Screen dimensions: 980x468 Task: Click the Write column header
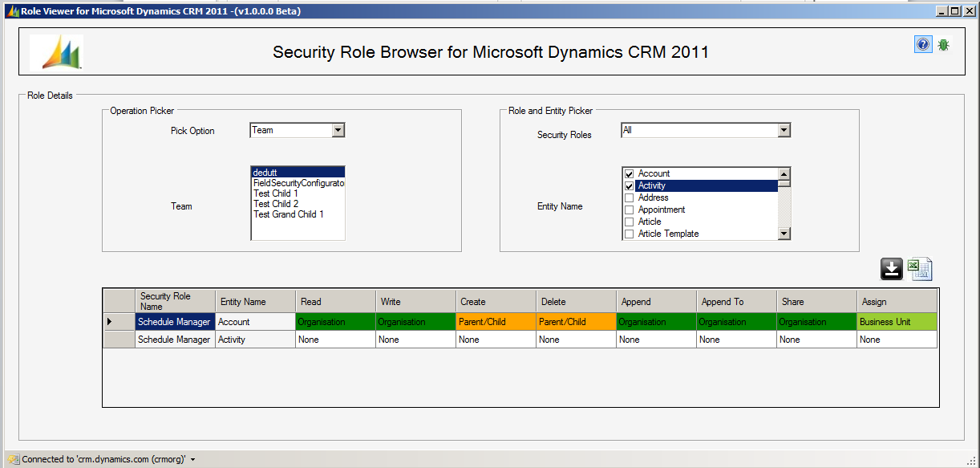pyautogui.click(x=415, y=301)
